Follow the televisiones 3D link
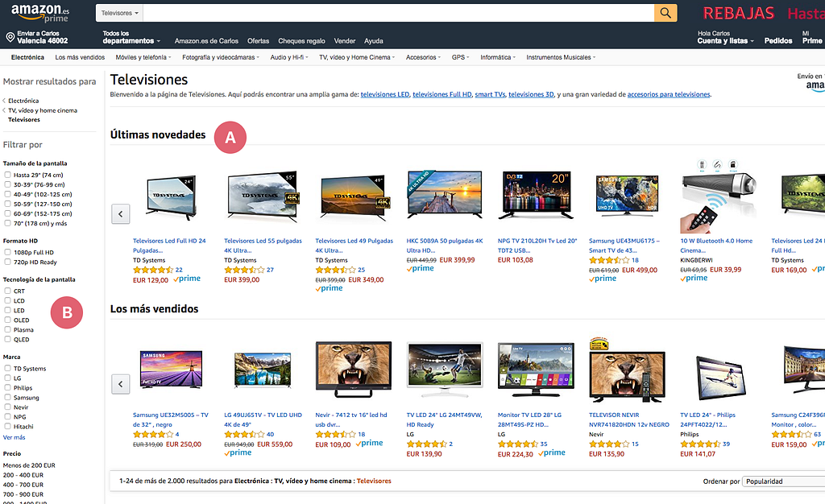Viewport: 825px width, 504px height. click(531, 94)
